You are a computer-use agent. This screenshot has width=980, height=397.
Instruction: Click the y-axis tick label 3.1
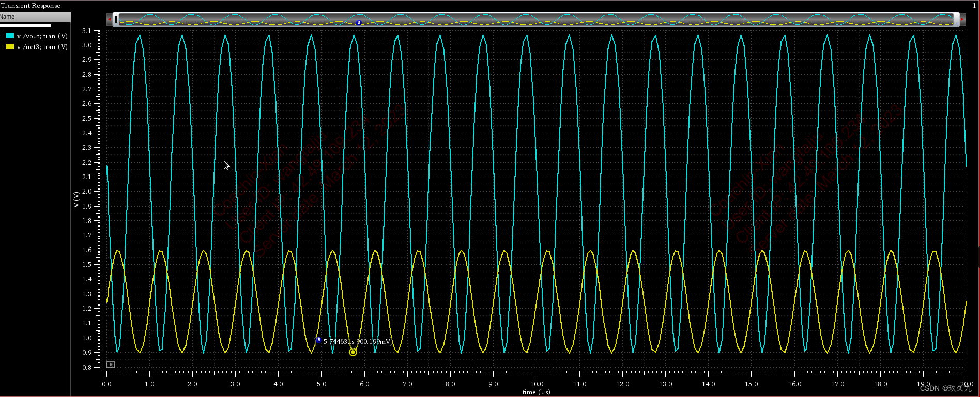click(x=87, y=31)
